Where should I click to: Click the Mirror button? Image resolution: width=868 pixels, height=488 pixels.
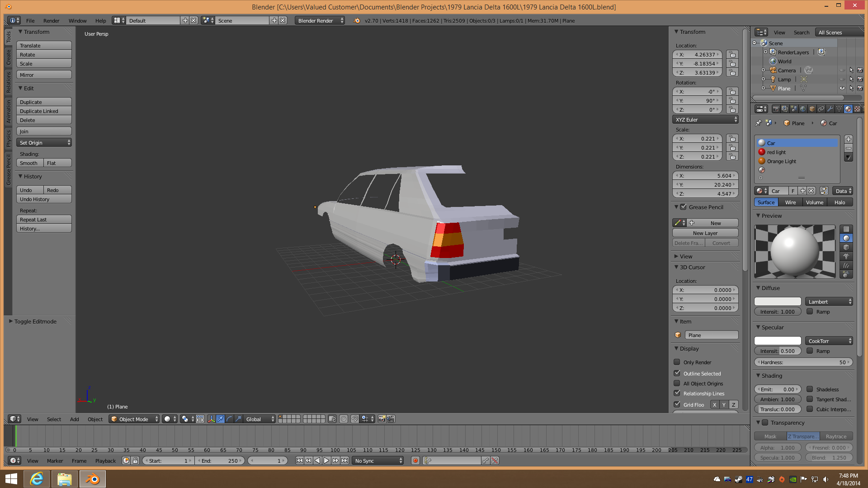click(44, 75)
